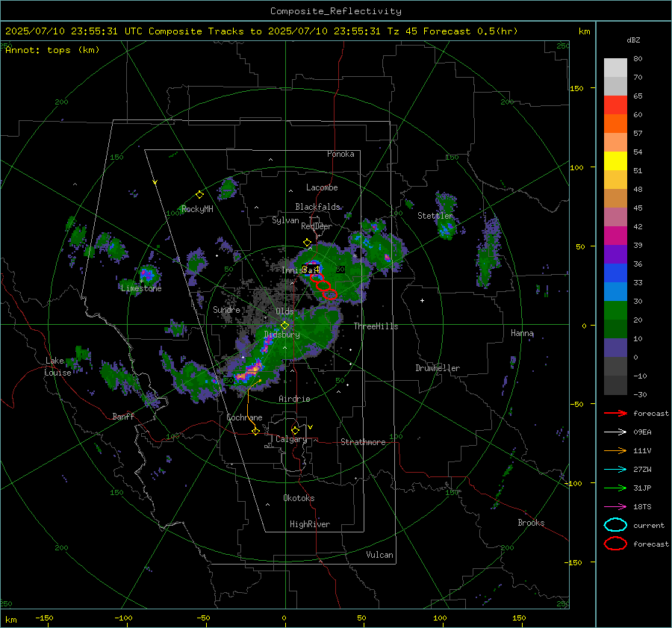
Task: Click the lowest red forecast ellipse on the storm track
Action: tap(329, 294)
